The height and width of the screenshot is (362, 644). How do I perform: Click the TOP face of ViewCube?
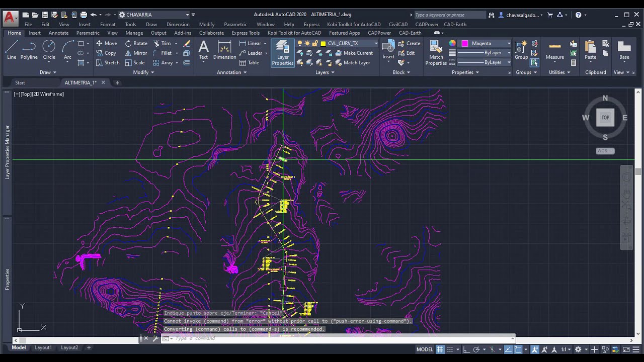click(605, 118)
